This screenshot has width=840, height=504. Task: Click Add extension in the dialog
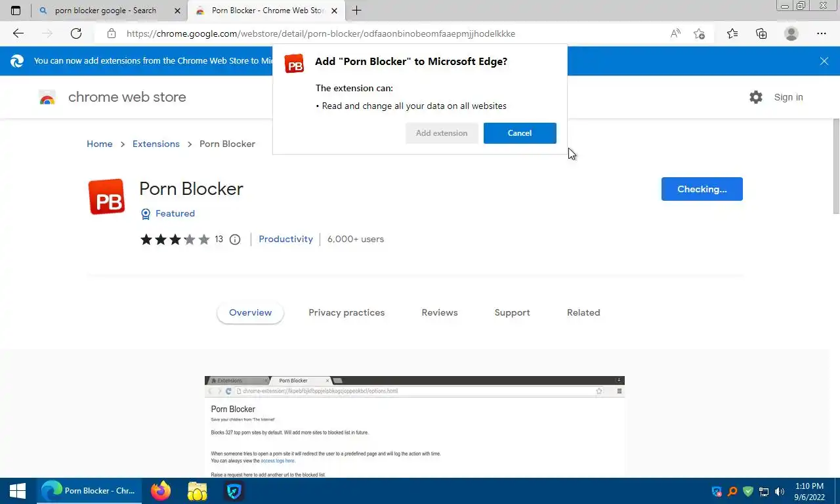442,133
